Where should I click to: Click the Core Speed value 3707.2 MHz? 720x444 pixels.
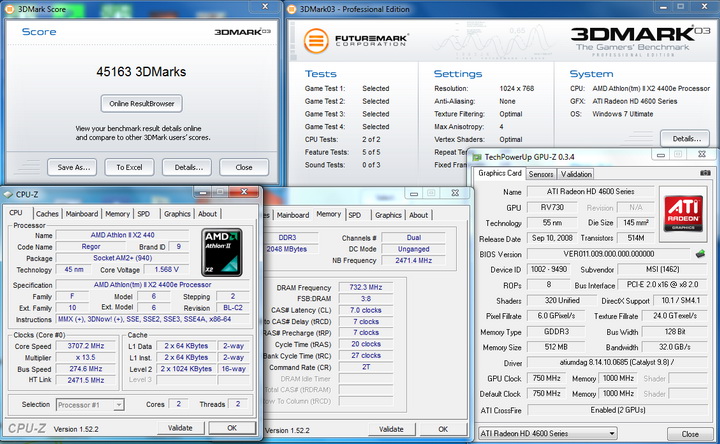click(x=86, y=346)
